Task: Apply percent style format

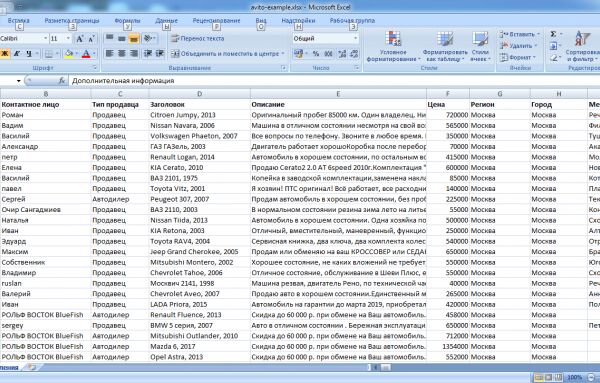Action: point(316,54)
